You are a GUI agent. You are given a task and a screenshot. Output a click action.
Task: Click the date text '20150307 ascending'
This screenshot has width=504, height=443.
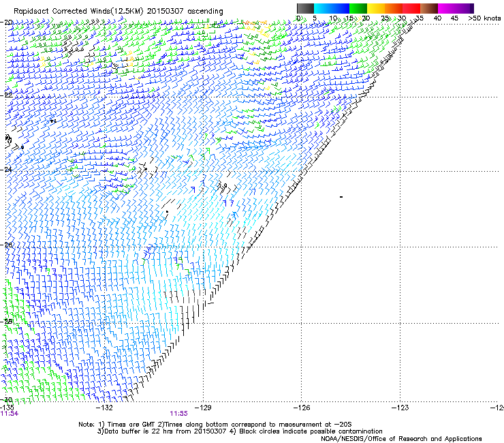point(185,12)
